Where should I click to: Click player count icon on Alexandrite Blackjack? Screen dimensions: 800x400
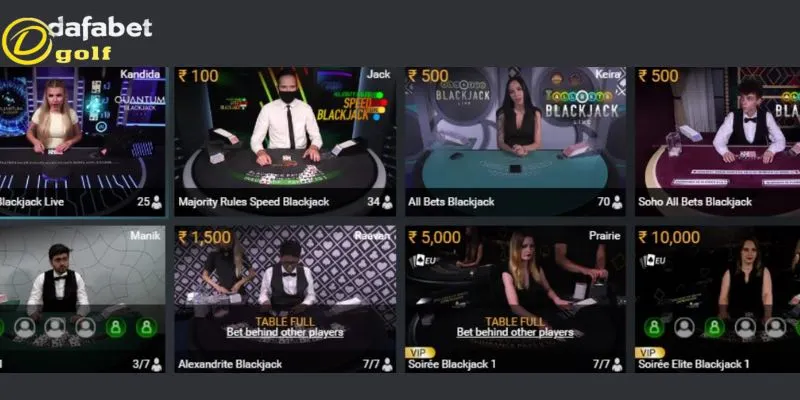point(387,365)
